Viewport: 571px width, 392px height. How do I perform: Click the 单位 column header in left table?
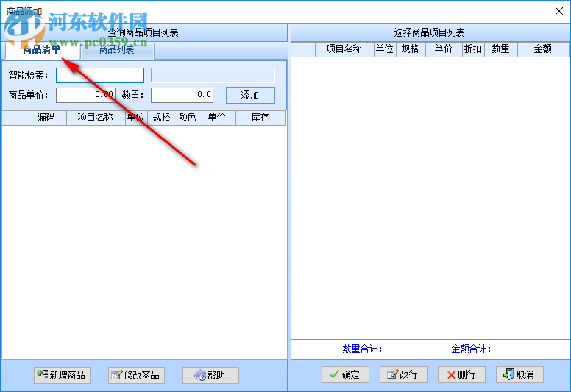(137, 118)
